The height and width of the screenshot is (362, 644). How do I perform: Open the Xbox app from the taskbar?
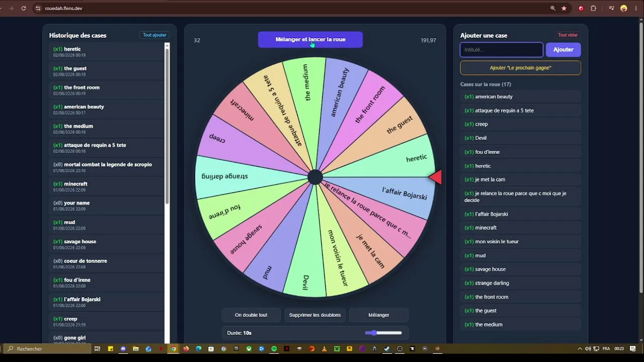point(249,348)
